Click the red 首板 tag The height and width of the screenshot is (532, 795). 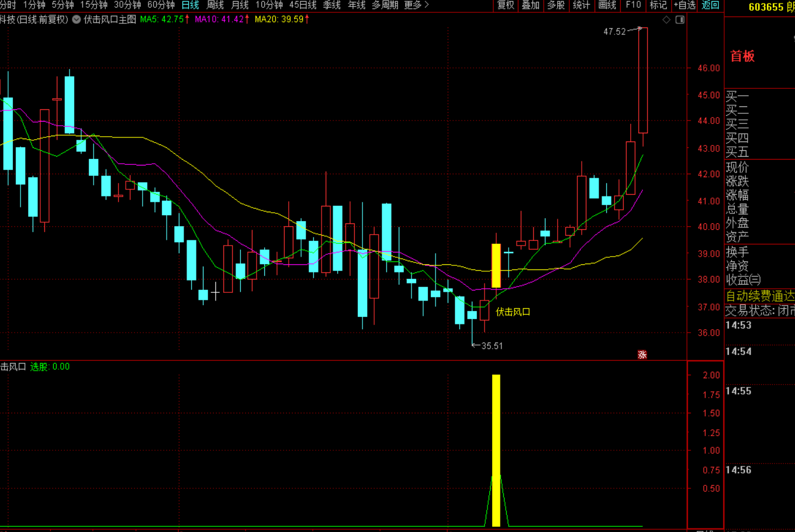pyautogui.click(x=742, y=56)
